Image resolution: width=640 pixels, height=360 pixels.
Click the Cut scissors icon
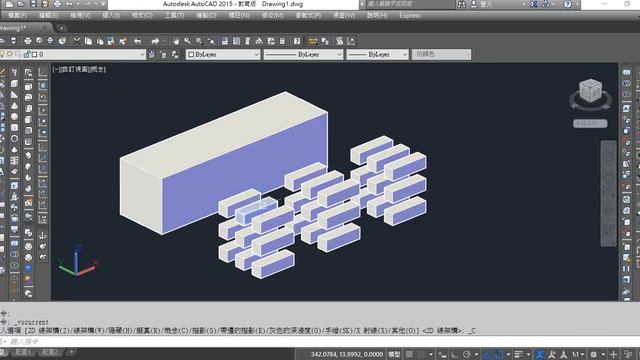pyautogui.click(x=77, y=41)
